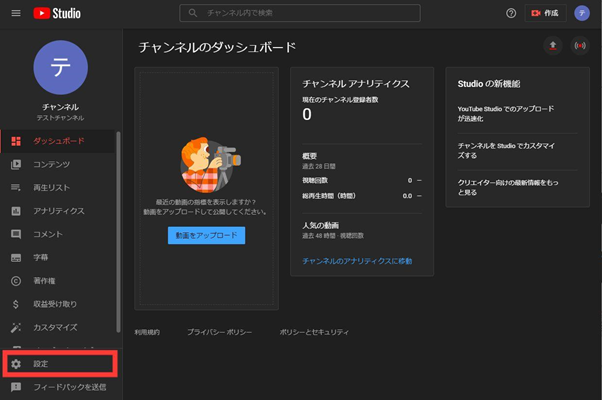Open 再生リスト in the sidebar
Viewport: 602px width, 400px height.
click(x=58, y=188)
